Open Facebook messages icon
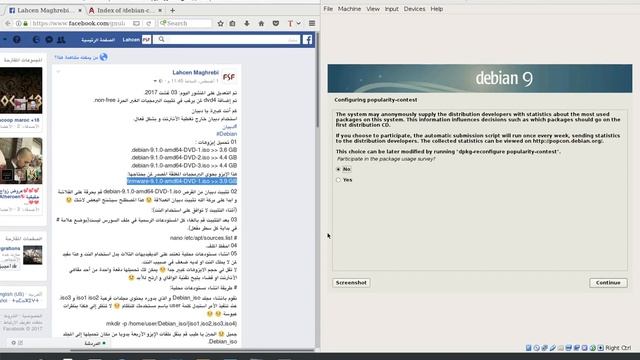The height and width of the screenshot is (360, 640). (49, 40)
